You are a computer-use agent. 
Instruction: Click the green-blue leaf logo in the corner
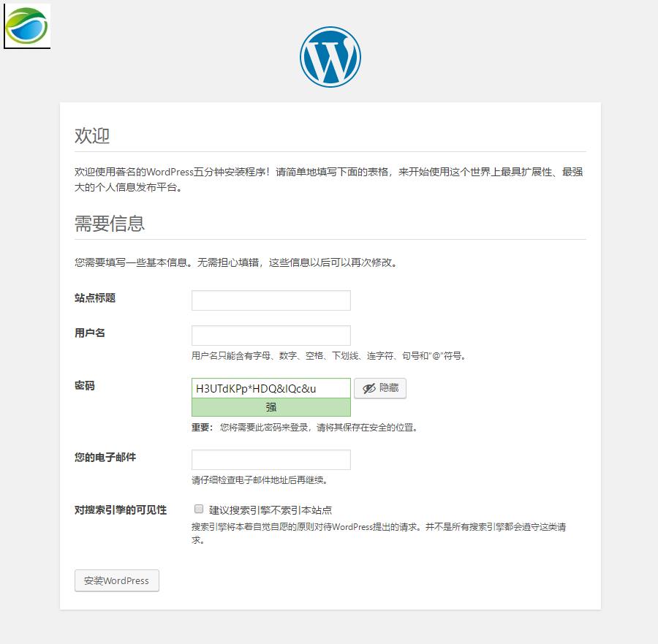(27, 26)
